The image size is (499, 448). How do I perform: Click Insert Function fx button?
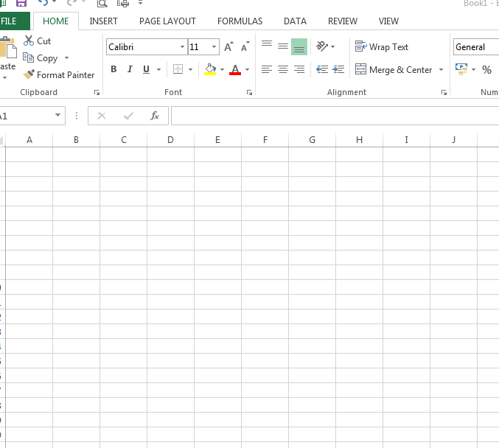pos(155,116)
